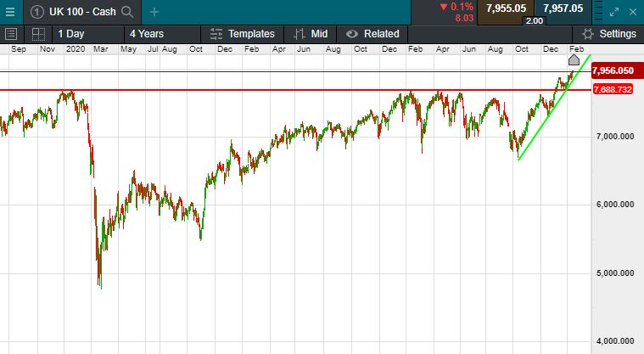Open instrument search magnifier icon
The width and height of the screenshot is (644, 354).
click(128, 12)
